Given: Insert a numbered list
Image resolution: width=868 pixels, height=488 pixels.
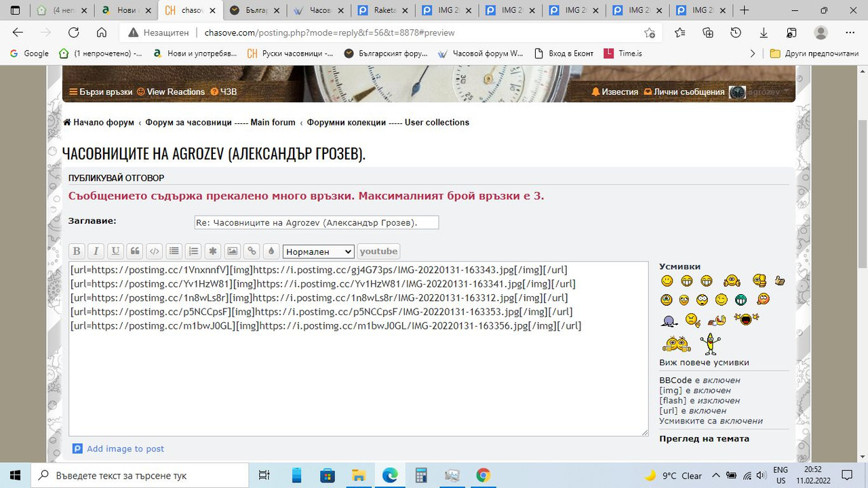Looking at the screenshot, I should coord(194,251).
